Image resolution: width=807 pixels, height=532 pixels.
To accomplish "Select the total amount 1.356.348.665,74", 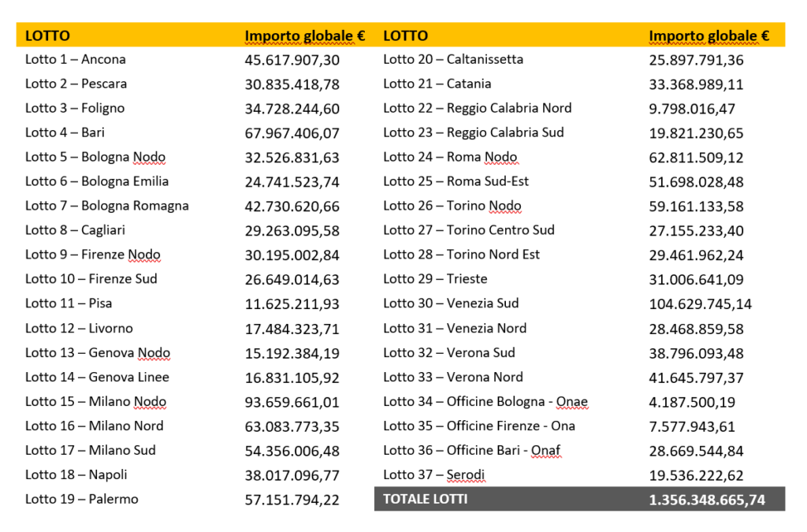I will click(706, 500).
